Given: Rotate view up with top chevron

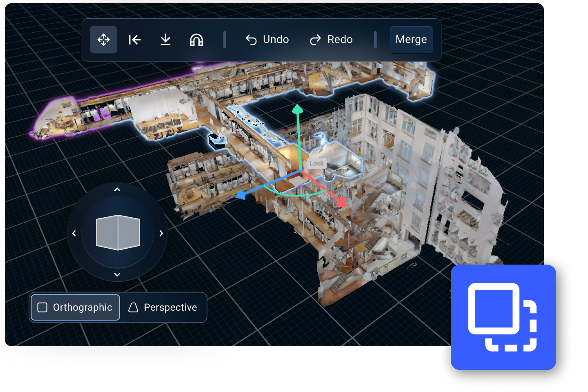Looking at the screenshot, I should pyautogui.click(x=117, y=189).
